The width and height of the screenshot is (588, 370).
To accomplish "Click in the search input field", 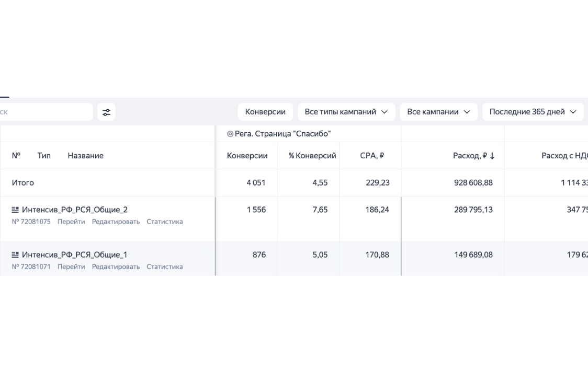I will (44, 112).
